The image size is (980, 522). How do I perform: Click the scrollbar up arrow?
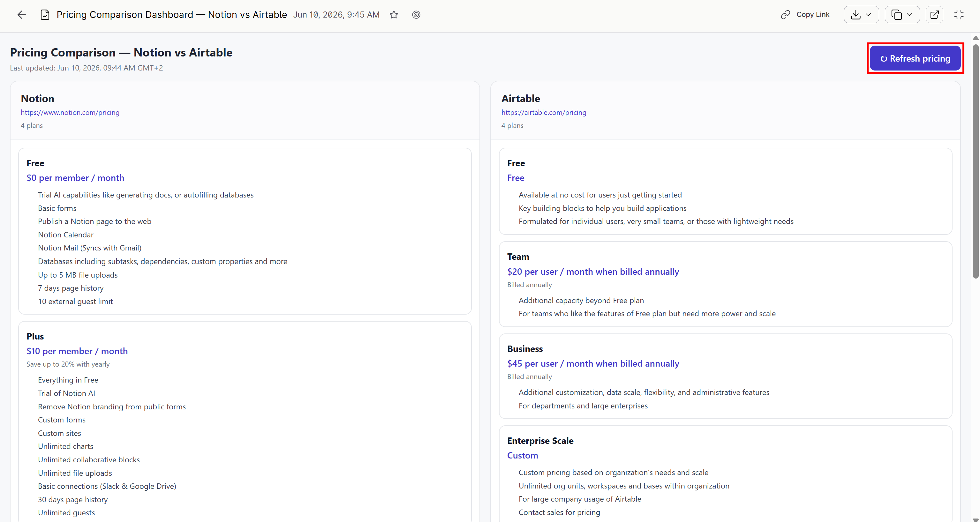point(976,38)
